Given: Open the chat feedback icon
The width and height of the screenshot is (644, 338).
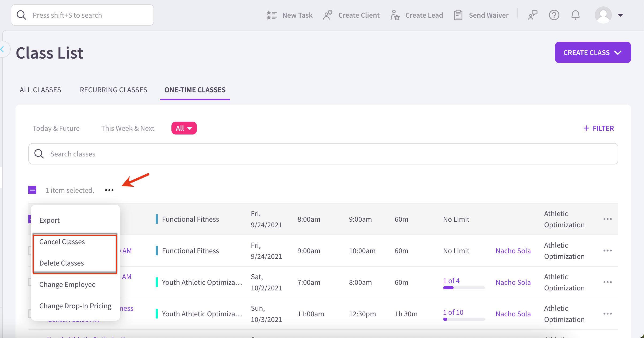Looking at the screenshot, I should click(532, 15).
